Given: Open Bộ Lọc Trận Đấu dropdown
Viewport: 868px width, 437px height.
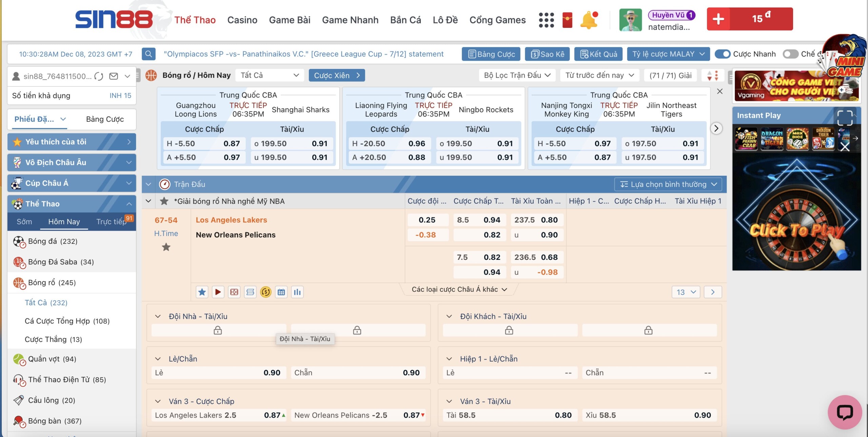Looking at the screenshot, I should (517, 75).
